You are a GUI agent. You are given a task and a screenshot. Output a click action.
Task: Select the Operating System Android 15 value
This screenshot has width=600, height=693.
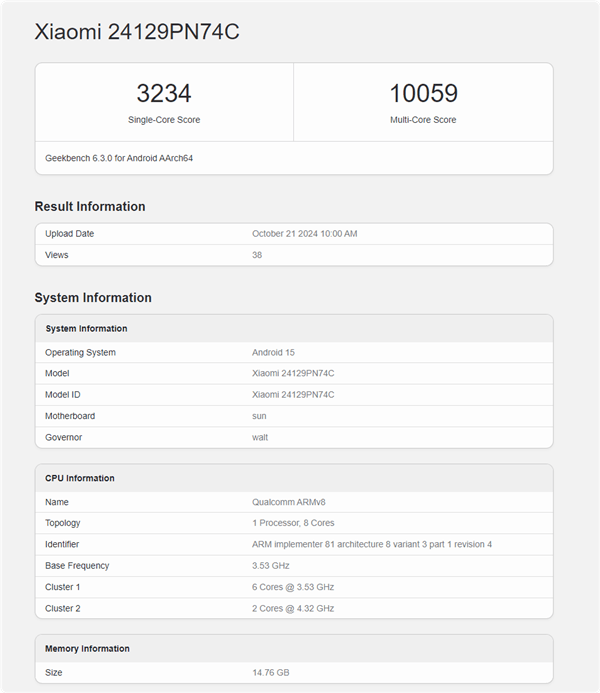(273, 353)
